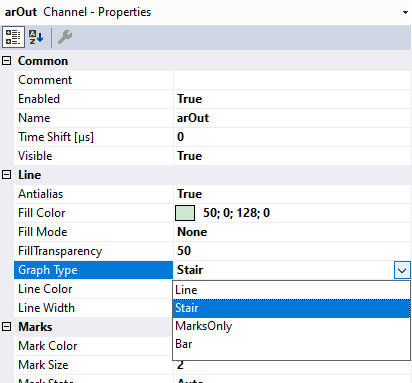Click the Fill Color swatch

[x=185, y=213]
